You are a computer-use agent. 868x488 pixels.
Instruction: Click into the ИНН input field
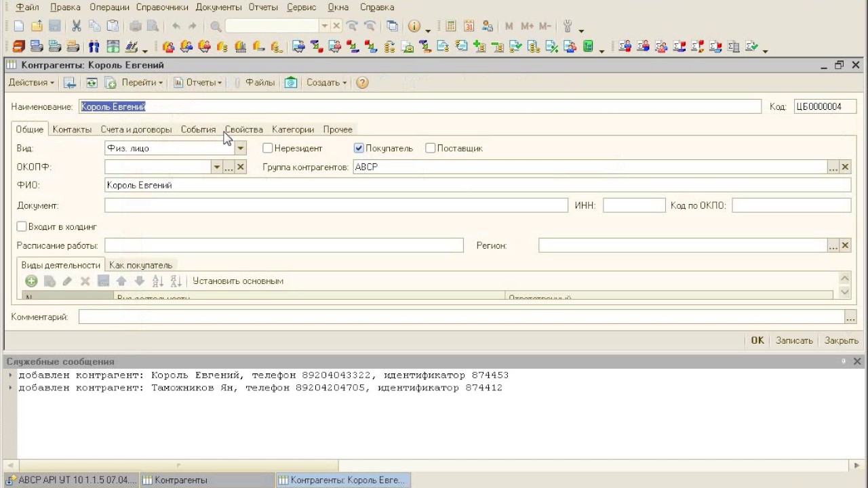(634, 205)
